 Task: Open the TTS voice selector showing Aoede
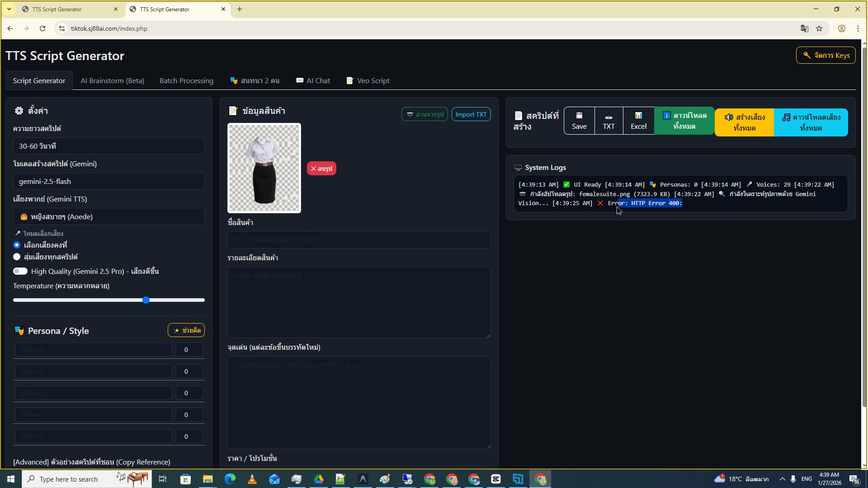(x=108, y=216)
